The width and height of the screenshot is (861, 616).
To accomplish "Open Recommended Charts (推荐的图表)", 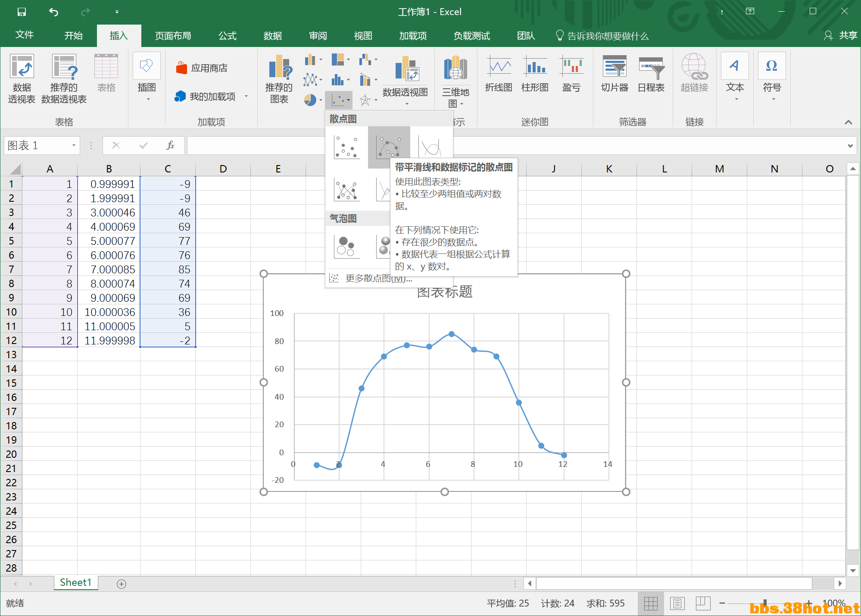I will point(279,79).
